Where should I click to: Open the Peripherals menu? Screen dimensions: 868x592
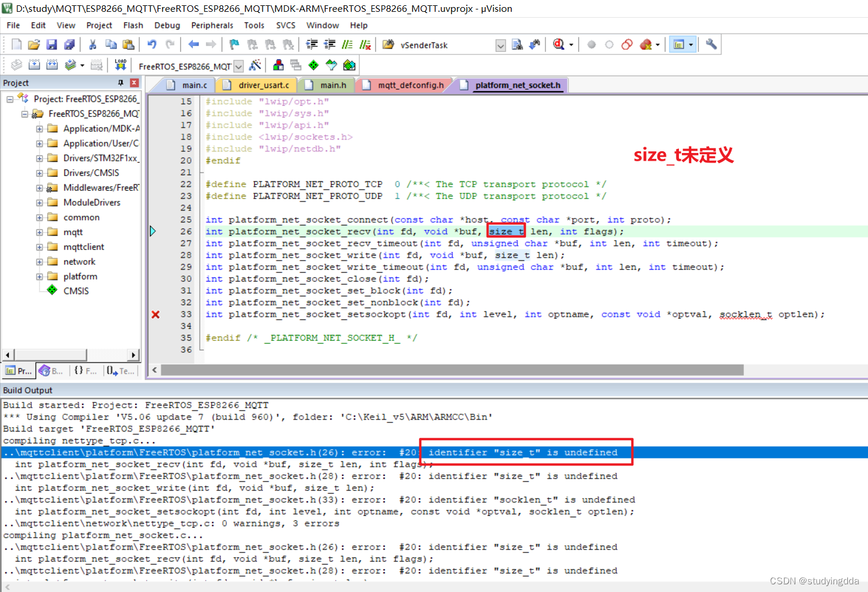pyautogui.click(x=212, y=25)
